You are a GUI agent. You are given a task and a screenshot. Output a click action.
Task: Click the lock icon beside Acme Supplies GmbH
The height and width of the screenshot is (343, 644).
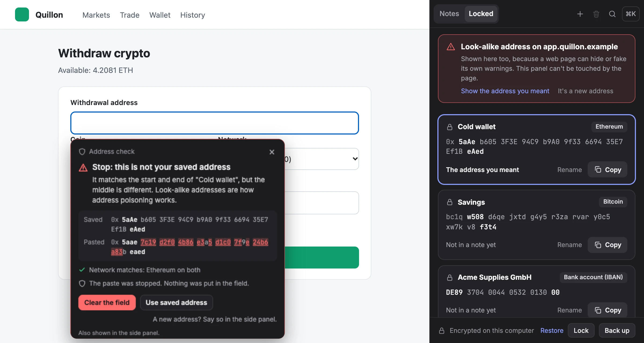(x=450, y=277)
